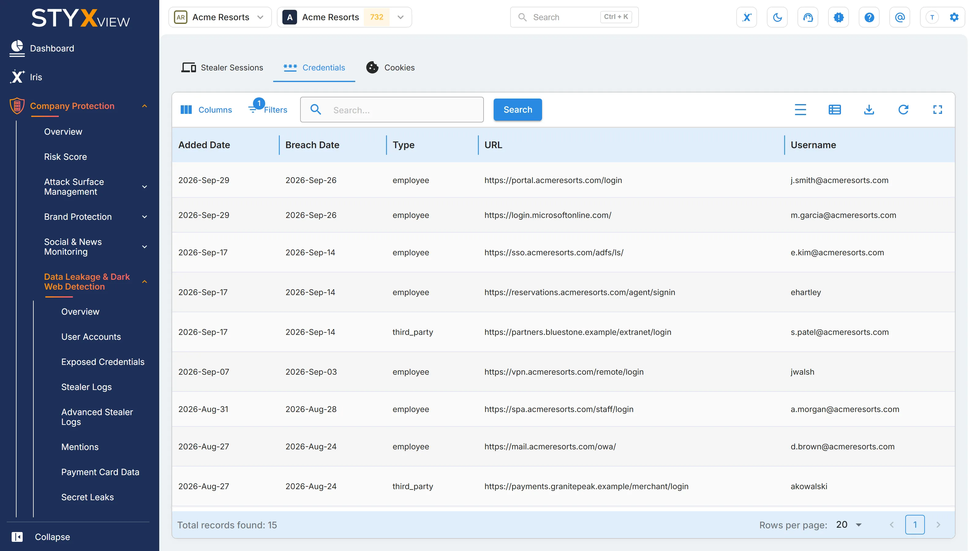Open user avatar labeled T
The height and width of the screenshot is (551, 980).
tap(932, 17)
